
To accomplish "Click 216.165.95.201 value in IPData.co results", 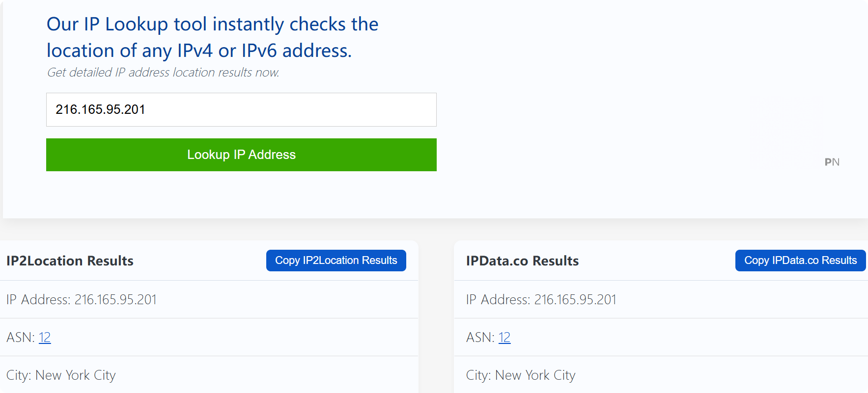I will [575, 300].
